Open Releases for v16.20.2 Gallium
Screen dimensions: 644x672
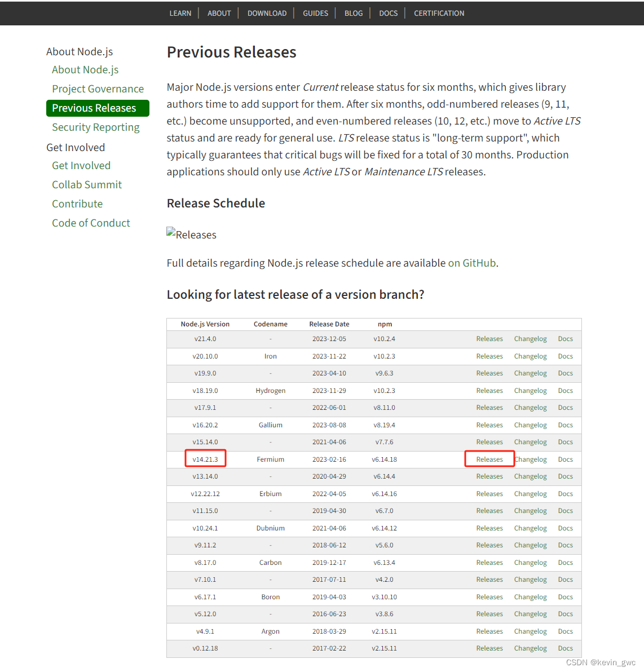[x=489, y=425]
